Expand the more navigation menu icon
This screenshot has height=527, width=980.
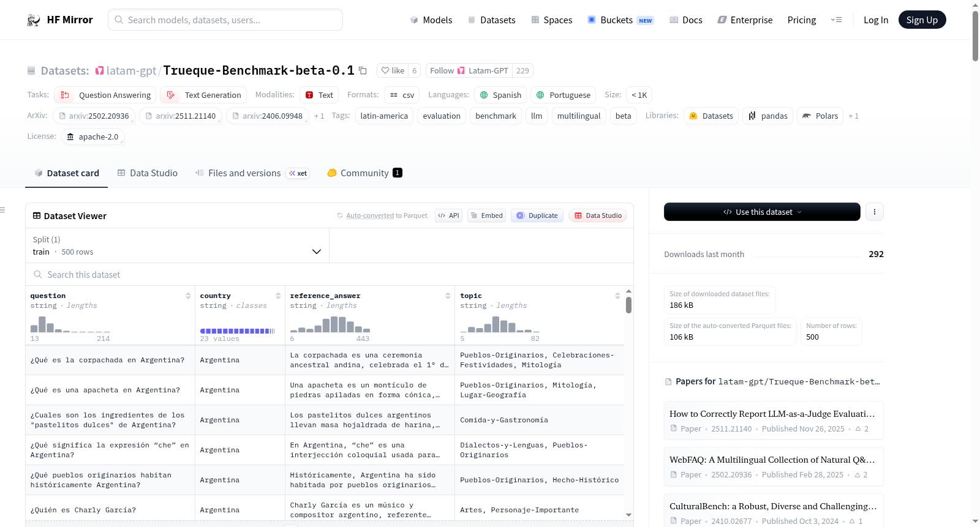click(836, 20)
